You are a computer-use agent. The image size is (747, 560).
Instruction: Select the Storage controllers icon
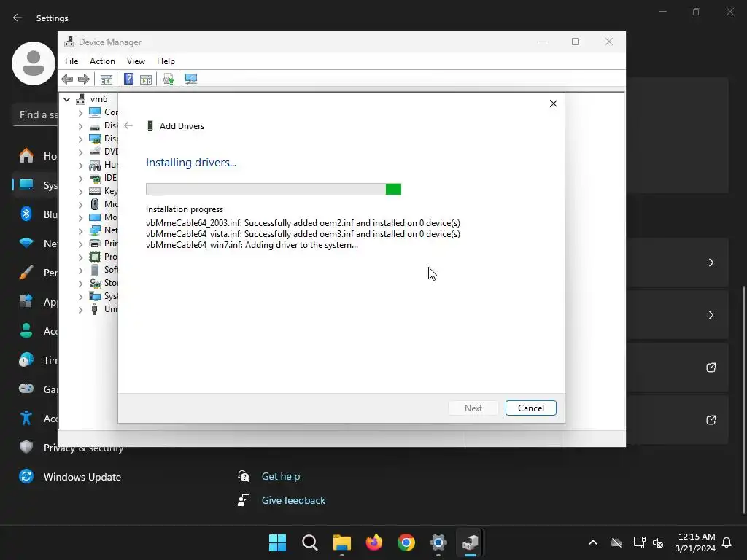(x=95, y=283)
